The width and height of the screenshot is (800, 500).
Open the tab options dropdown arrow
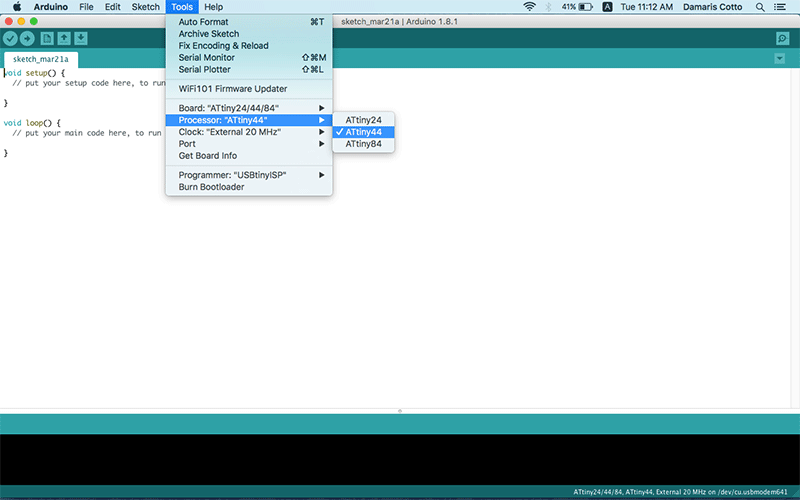[779, 59]
